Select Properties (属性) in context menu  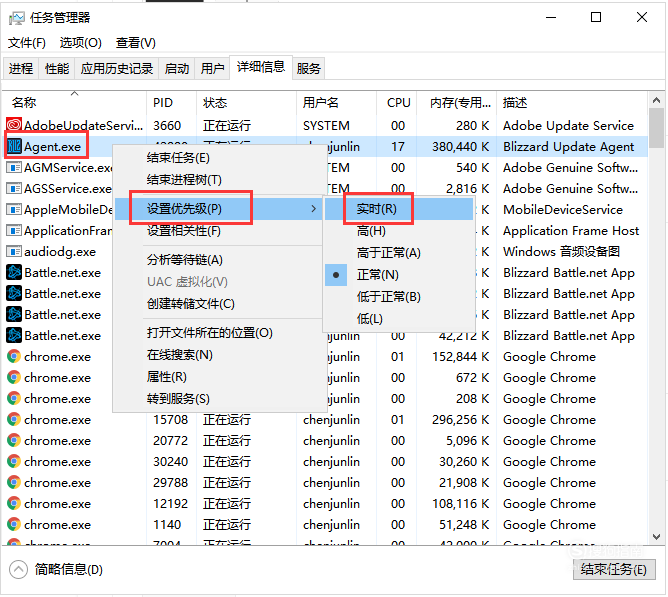(219, 377)
